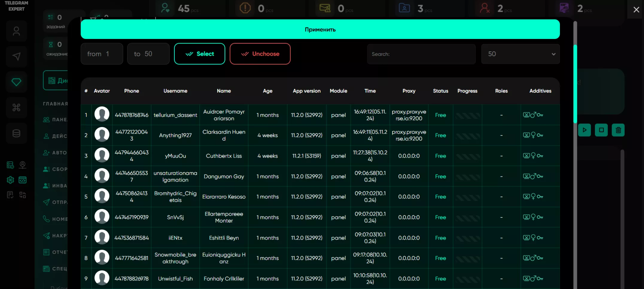This screenshot has width=644, height=289.
Task: Open the paper plane sender sidebar icon
Action: click(16, 57)
